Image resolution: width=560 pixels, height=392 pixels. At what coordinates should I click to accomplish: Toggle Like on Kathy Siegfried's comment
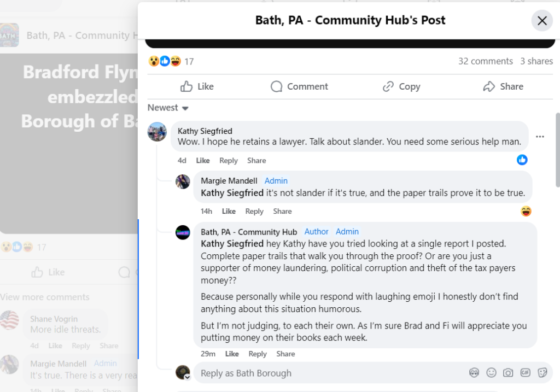click(x=203, y=161)
